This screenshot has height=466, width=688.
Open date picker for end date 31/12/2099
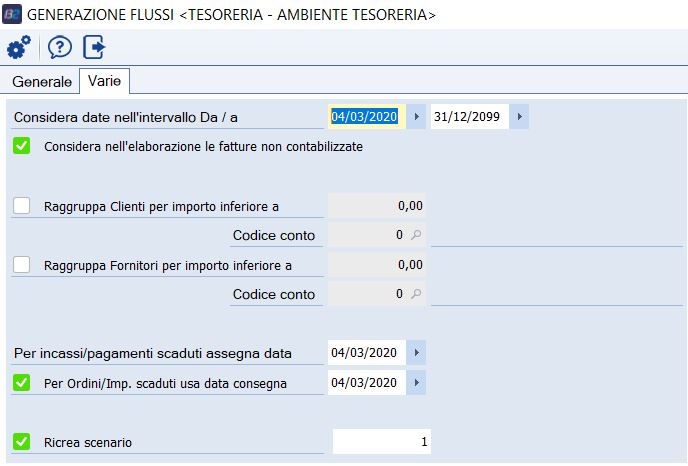(x=518, y=117)
